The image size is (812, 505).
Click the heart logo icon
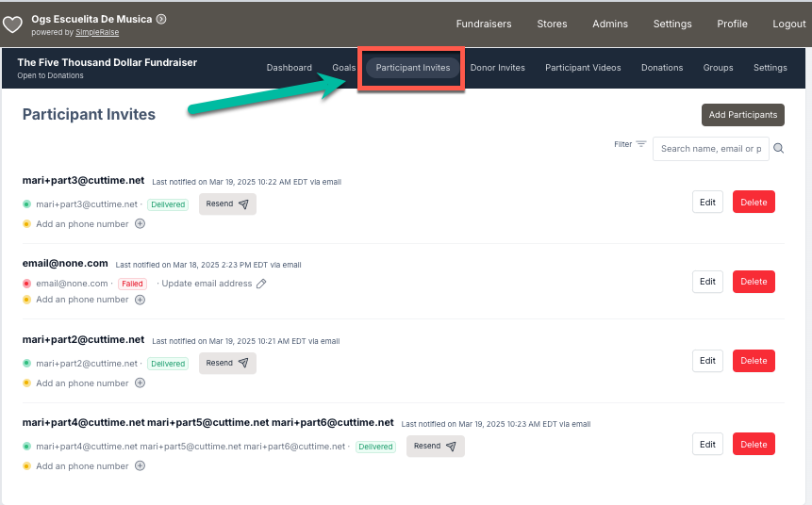pos(12,24)
